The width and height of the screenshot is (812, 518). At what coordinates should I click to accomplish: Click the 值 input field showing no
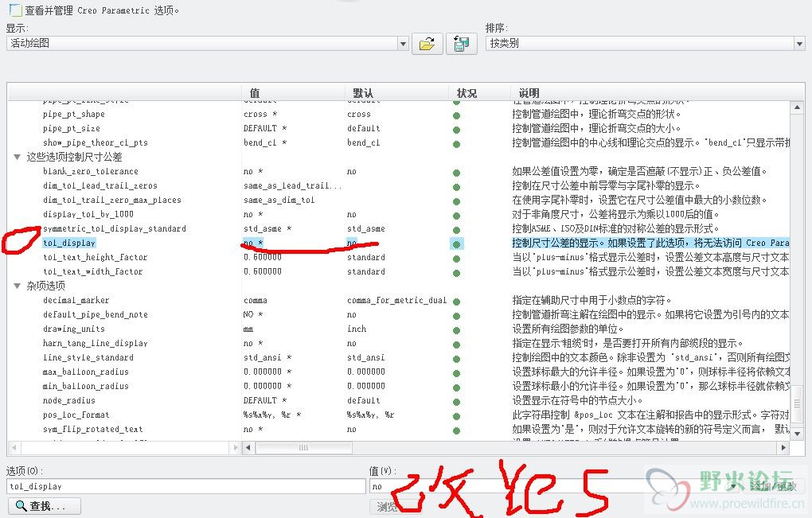coord(554,486)
